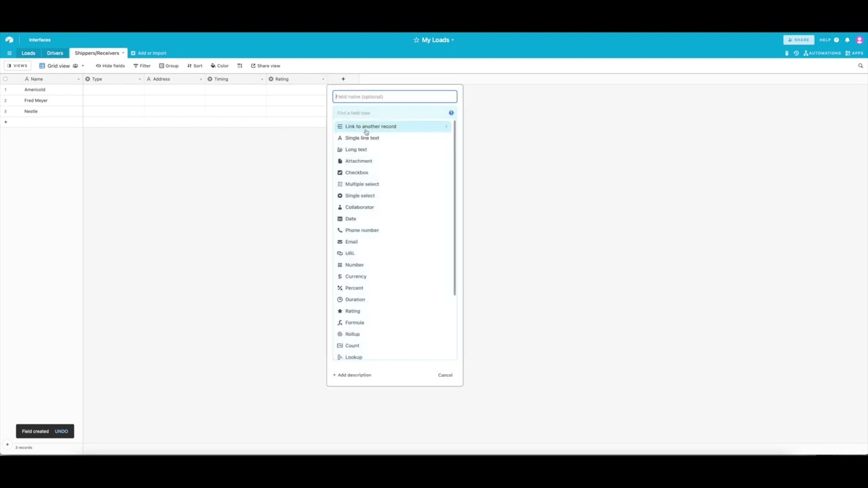Click Add or import table
Viewport: 868px width, 488px height.
pyautogui.click(x=149, y=53)
